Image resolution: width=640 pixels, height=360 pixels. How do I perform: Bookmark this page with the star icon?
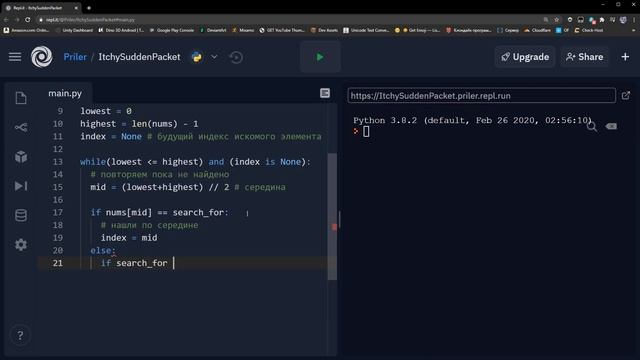556,20
